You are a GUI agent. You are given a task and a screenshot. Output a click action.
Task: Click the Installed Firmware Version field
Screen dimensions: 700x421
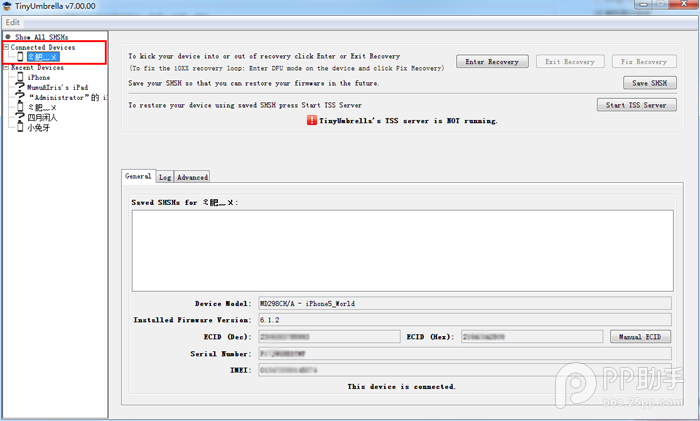click(465, 320)
